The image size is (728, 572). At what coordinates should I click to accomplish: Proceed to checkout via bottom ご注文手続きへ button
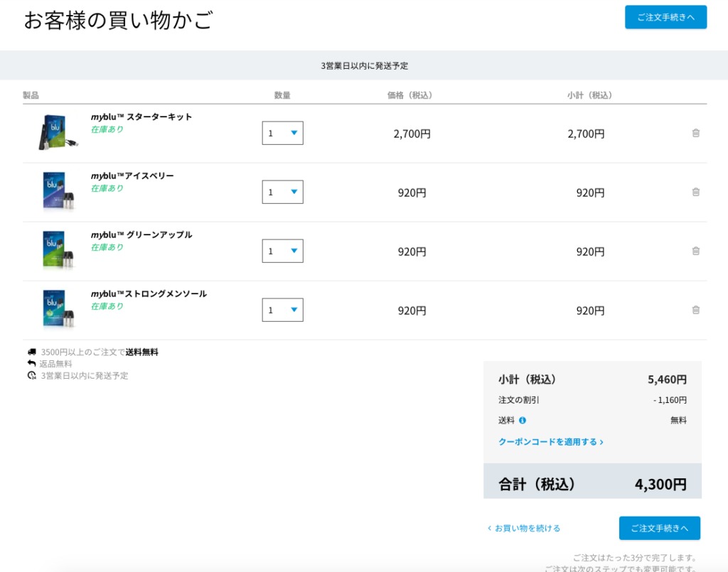coord(659,528)
